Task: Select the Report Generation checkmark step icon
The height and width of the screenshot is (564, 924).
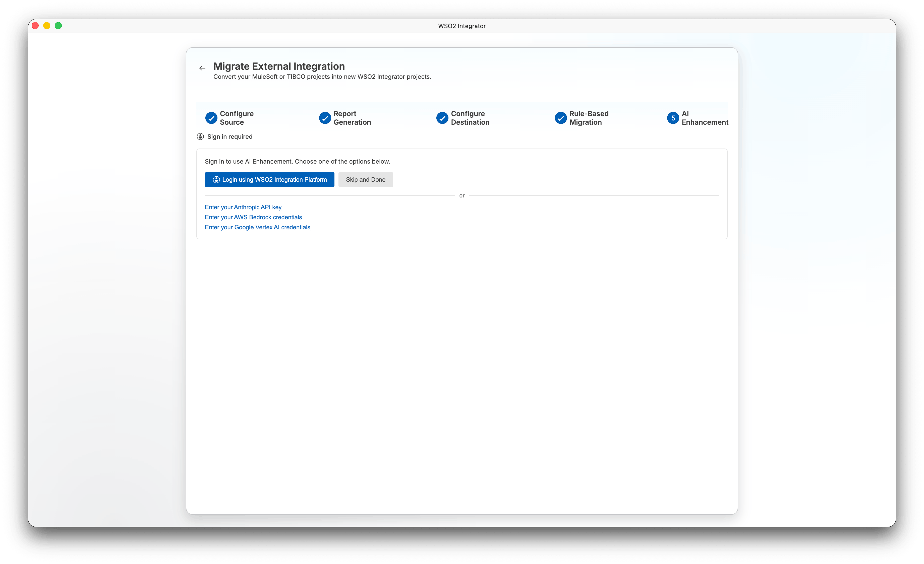Action: [325, 118]
